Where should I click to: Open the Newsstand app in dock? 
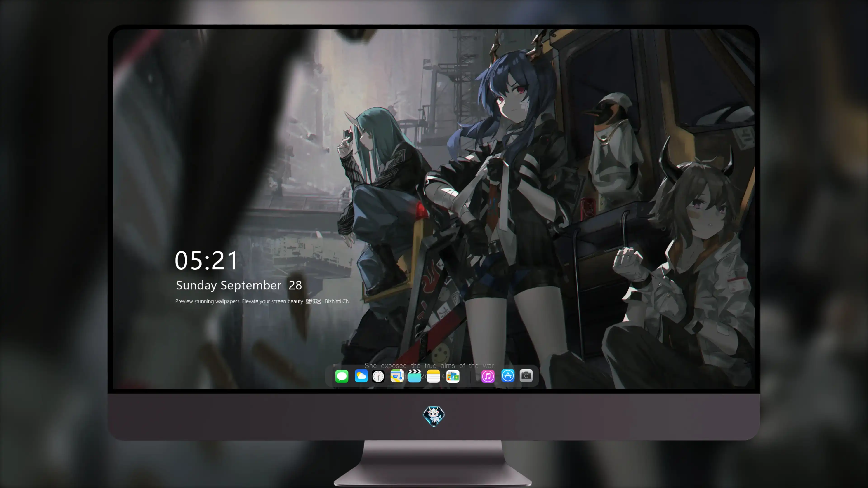point(453,376)
